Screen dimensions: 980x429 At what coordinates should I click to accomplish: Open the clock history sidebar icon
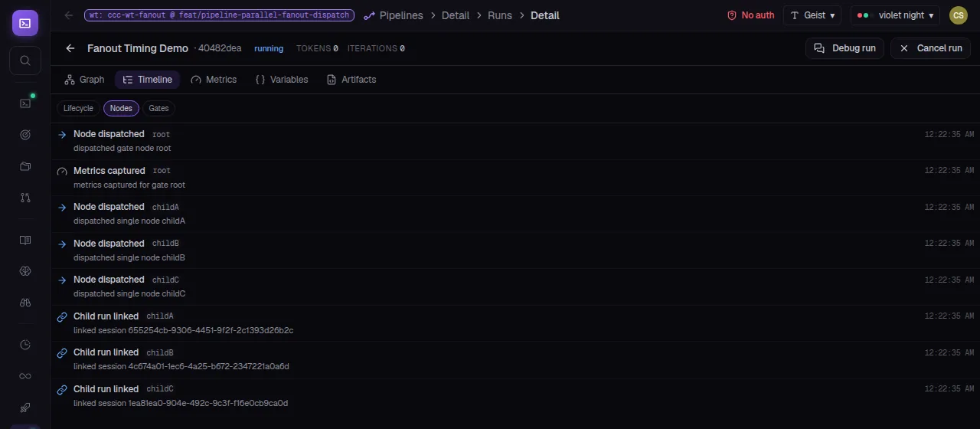[x=25, y=345]
